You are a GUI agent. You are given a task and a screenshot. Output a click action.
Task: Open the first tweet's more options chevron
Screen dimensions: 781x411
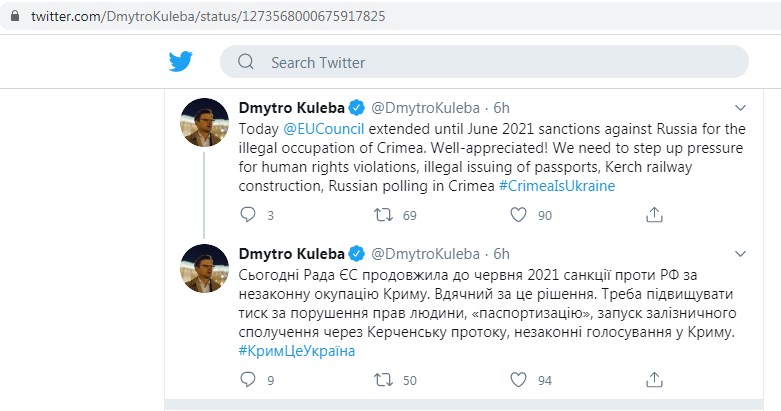click(740, 107)
